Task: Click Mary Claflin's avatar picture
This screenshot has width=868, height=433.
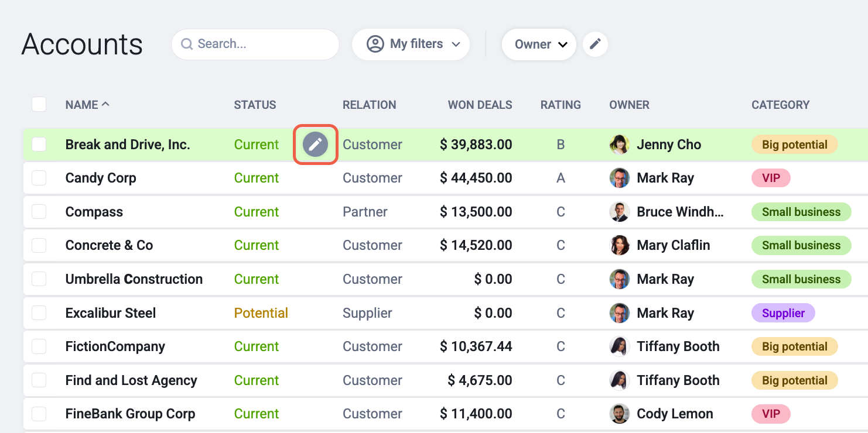Action: (x=619, y=245)
